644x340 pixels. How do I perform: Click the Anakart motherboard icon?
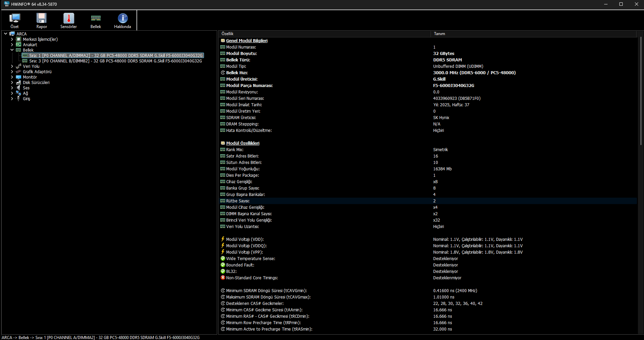(x=19, y=45)
